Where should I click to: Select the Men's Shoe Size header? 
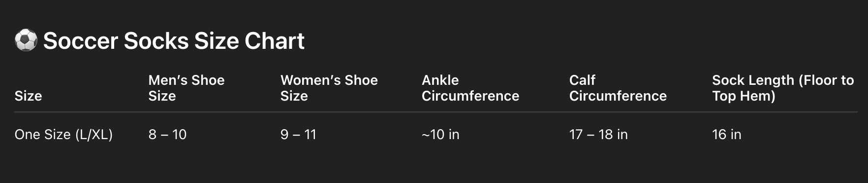[x=186, y=88]
